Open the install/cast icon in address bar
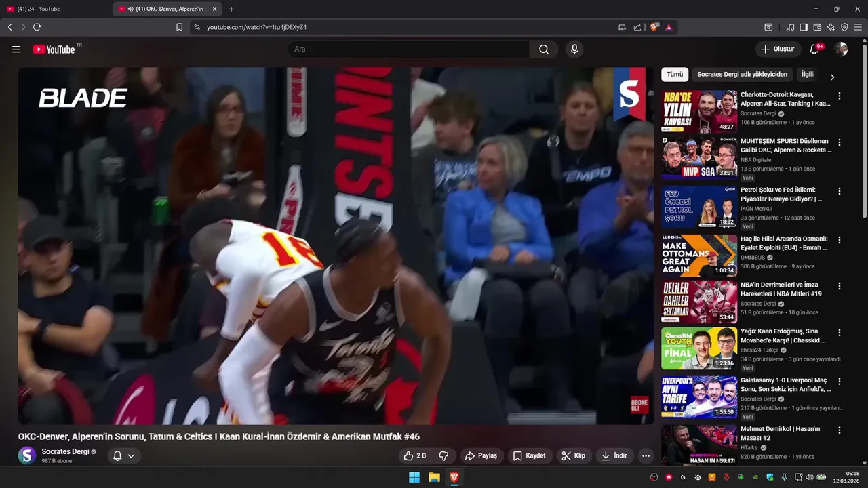Image resolution: width=868 pixels, height=488 pixels. click(622, 27)
